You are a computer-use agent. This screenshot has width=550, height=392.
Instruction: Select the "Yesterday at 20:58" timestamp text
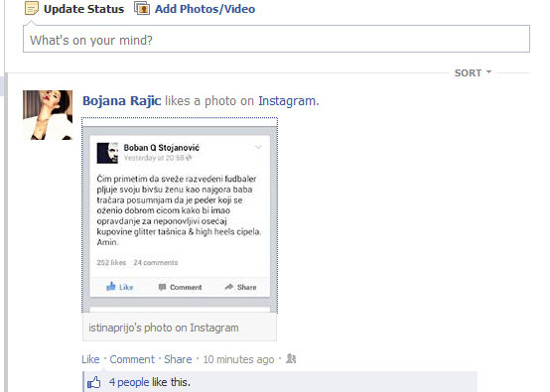tap(154, 158)
